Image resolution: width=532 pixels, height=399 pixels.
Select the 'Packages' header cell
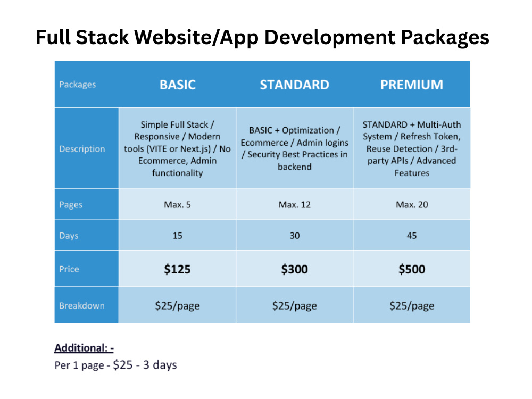click(87, 84)
